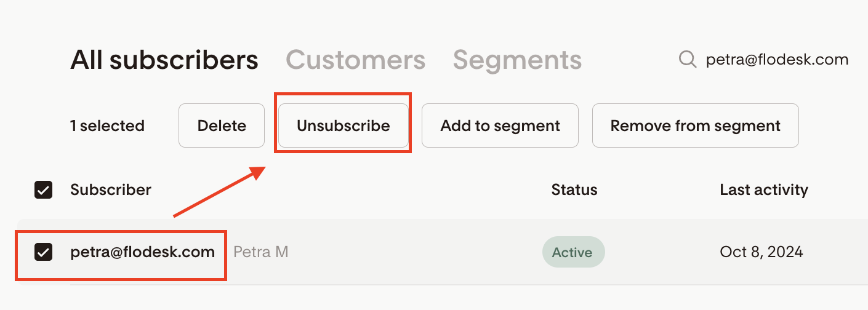Click the Status column header
868x310 pixels.
(574, 189)
